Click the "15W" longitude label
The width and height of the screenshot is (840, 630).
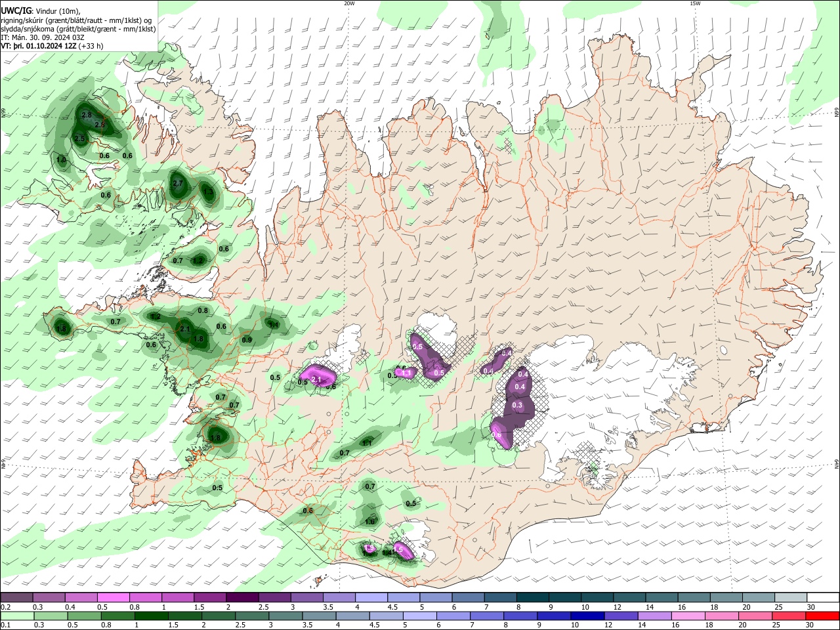coord(695,3)
